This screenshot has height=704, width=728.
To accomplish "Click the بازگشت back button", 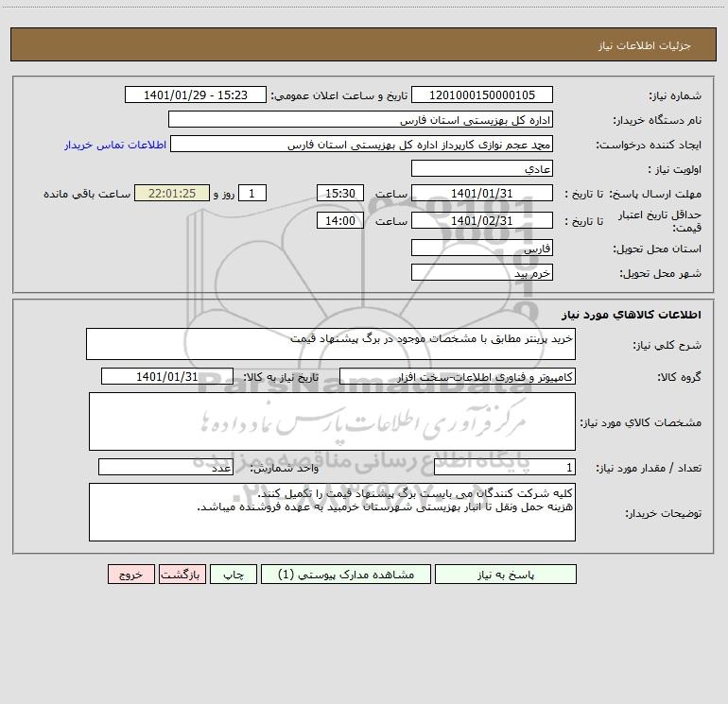I will 182,574.
